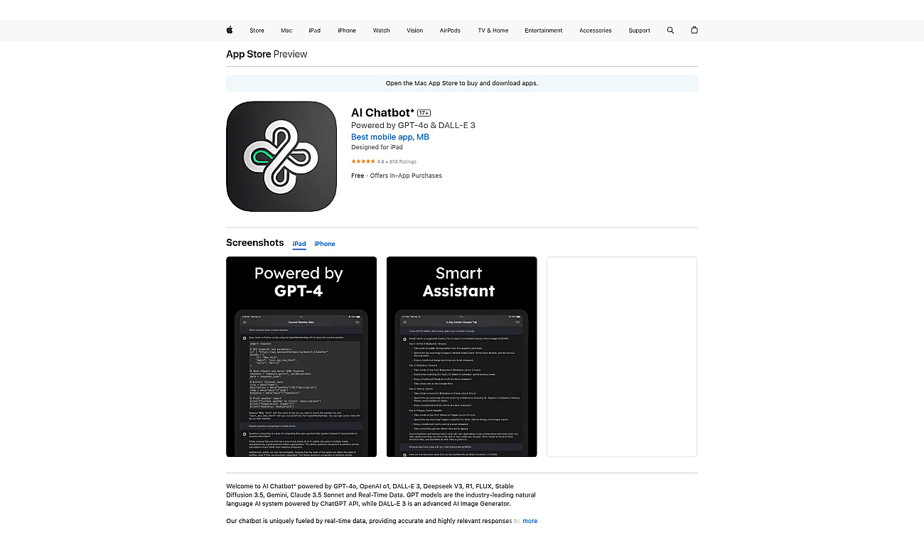This screenshot has width=924, height=560.
Task: Open the Accessories menu
Action: click(x=596, y=31)
